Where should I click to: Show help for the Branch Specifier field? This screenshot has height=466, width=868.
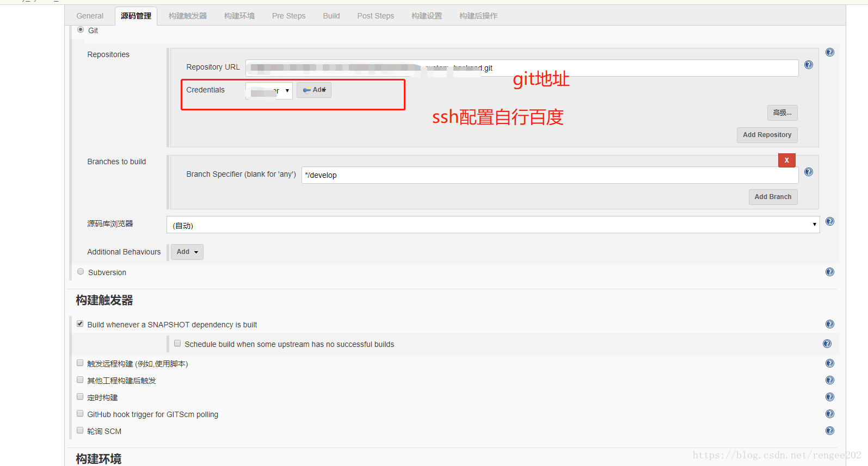tap(809, 172)
